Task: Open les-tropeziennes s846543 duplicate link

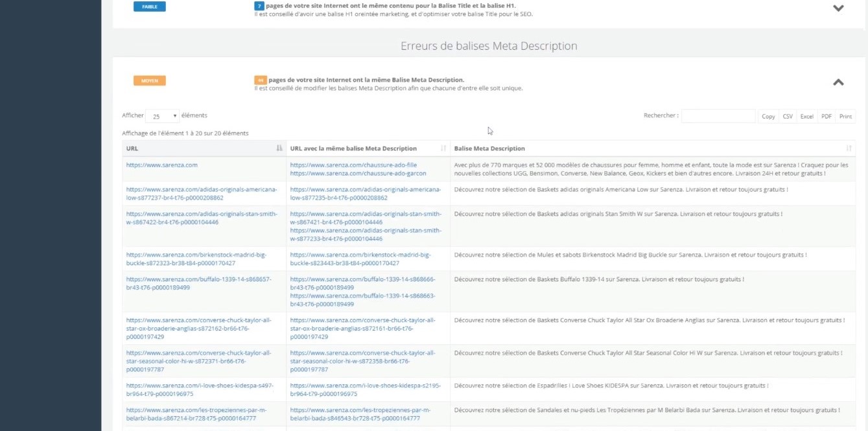Action: click(x=360, y=414)
